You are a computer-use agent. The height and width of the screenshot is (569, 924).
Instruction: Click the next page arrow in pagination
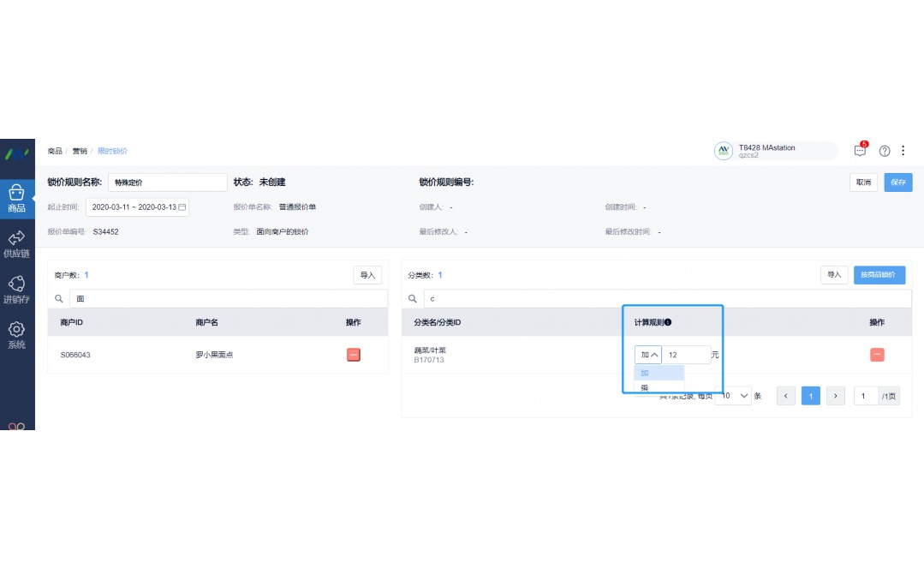tap(835, 395)
